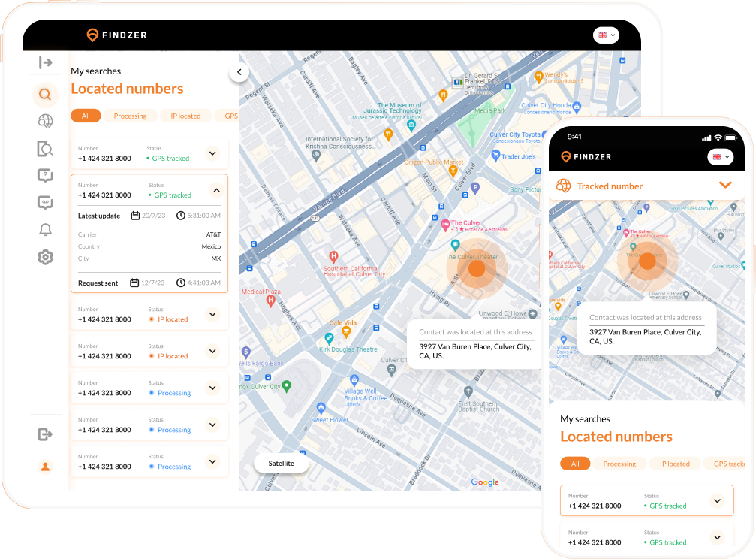Open the document search icon in the sidebar
756x559 pixels.
point(45,149)
